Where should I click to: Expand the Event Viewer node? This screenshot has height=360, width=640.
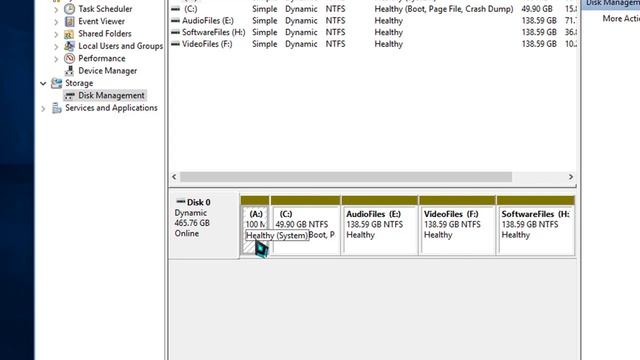point(56,21)
